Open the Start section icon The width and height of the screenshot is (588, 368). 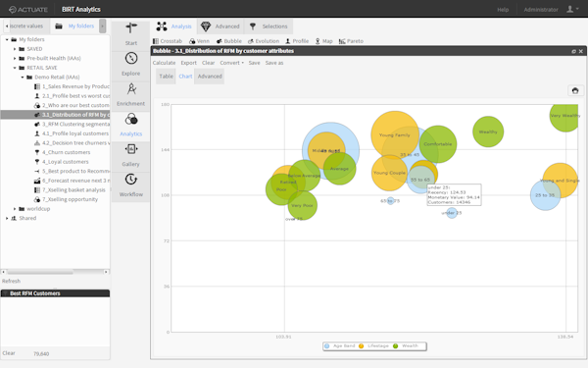[131, 28]
